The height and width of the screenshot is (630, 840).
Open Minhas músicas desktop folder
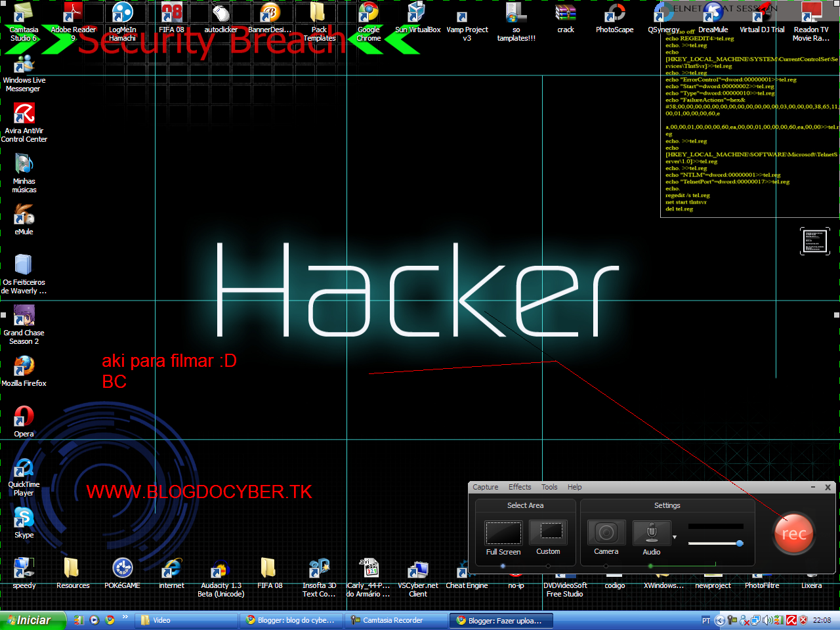(24, 173)
